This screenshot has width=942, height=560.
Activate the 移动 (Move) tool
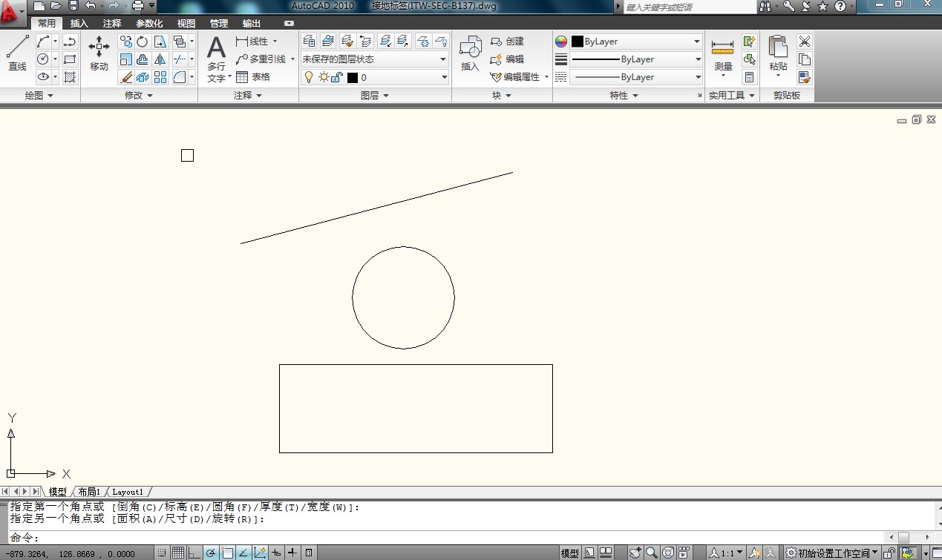click(99, 52)
